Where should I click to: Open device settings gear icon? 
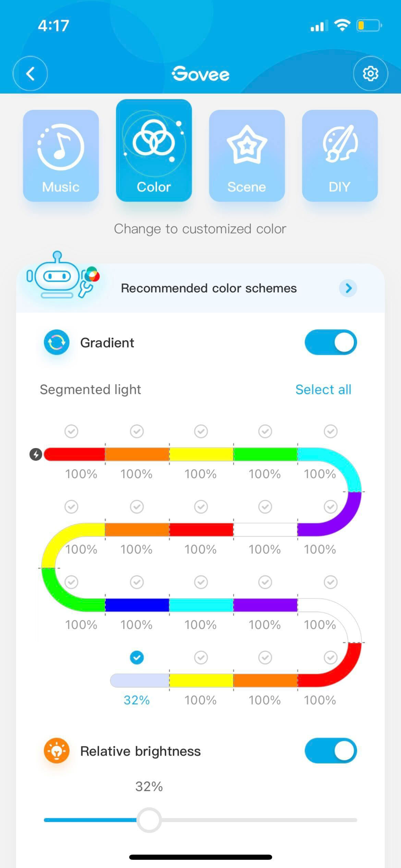click(x=370, y=73)
